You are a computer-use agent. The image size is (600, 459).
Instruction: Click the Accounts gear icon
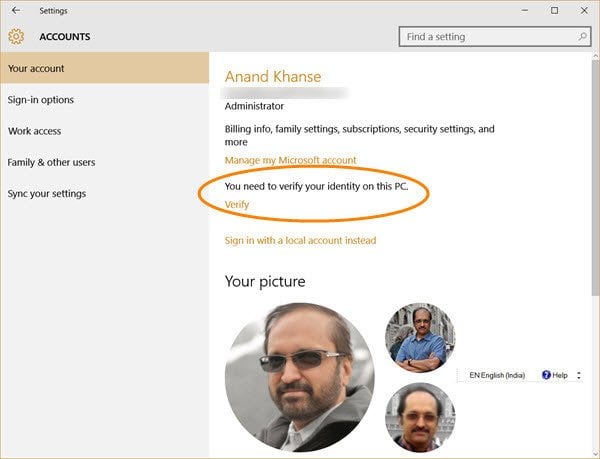pos(16,36)
